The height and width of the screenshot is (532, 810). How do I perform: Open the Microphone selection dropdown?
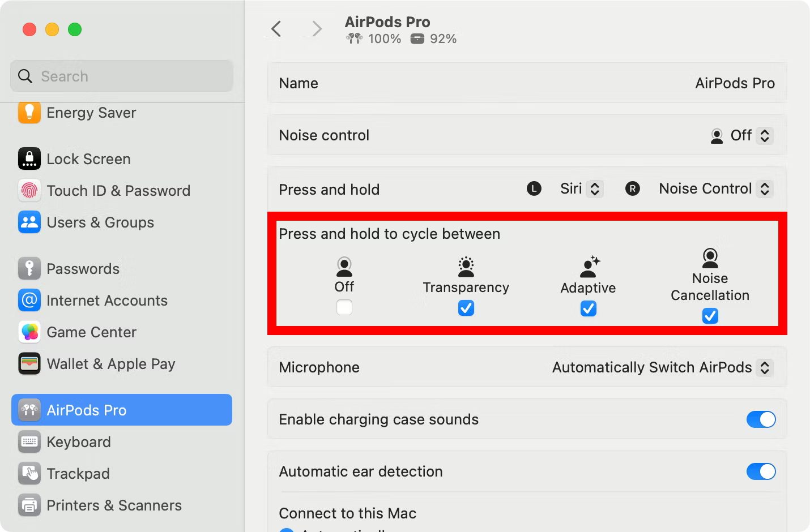pyautogui.click(x=765, y=367)
